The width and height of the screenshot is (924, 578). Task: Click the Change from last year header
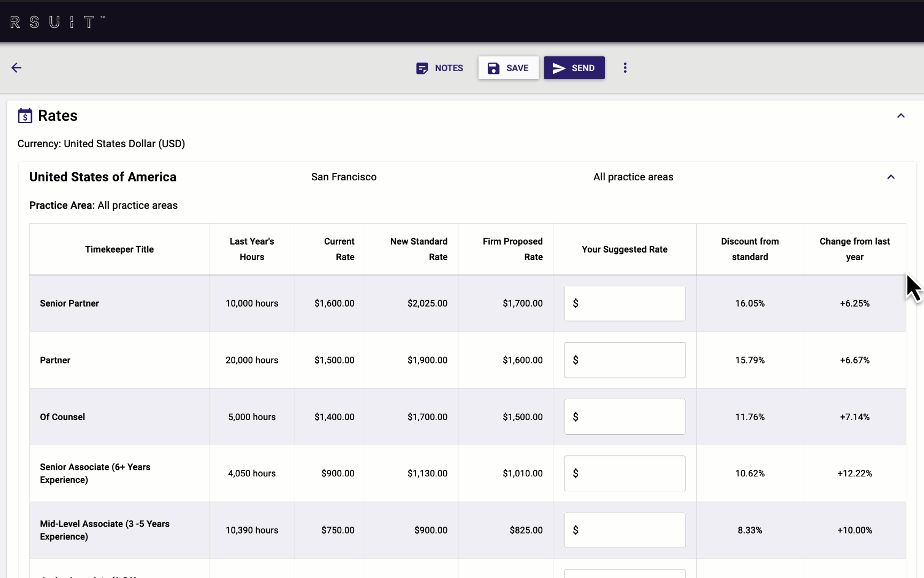(854, 249)
